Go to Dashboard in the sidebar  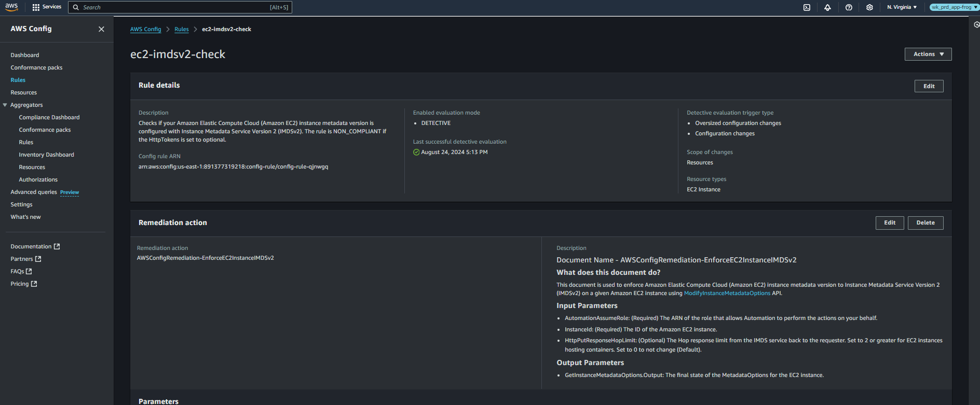(x=25, y=55)
